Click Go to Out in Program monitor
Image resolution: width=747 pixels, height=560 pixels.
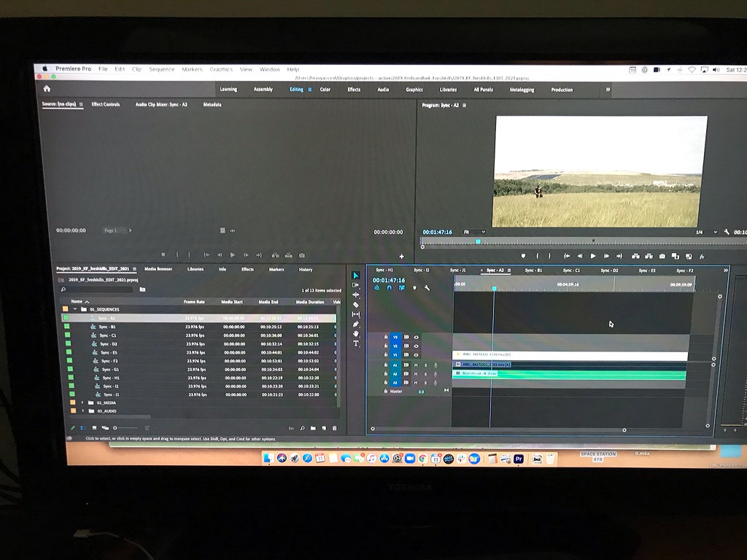(619, 256)
